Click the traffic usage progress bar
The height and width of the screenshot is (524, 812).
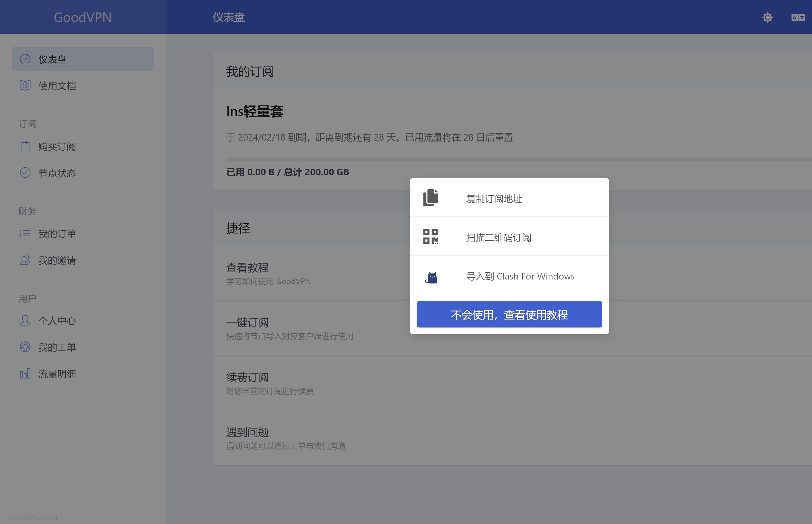519,159
